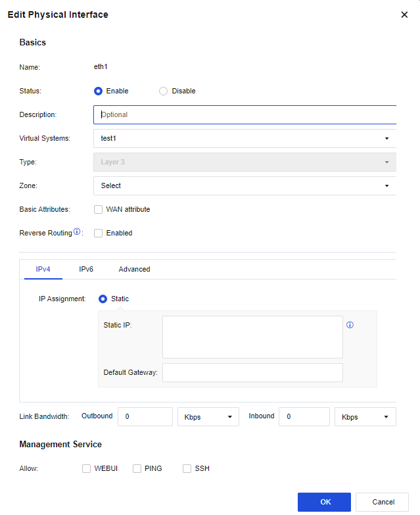Select Static IP assignment radio button
The width and height of the screenshot is (420, 515).
pos(103,299)
